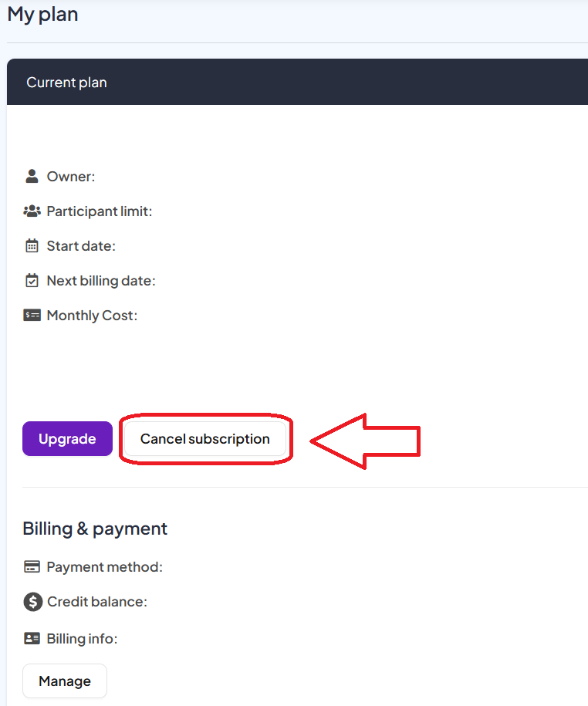
Task: Click the Credit balance label
Action: [x=97, y=602]
